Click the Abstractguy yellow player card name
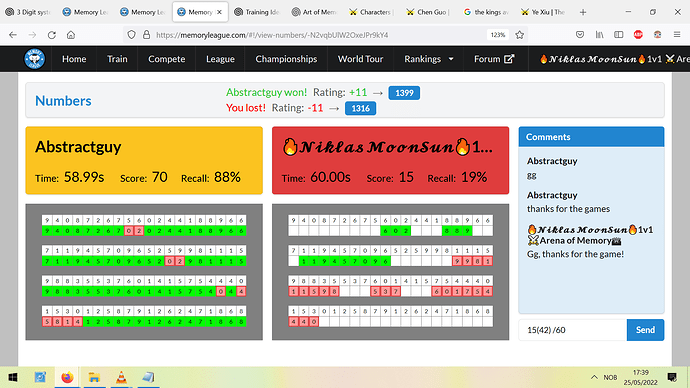The image size is (690, 388). click(x=78, y=146)
